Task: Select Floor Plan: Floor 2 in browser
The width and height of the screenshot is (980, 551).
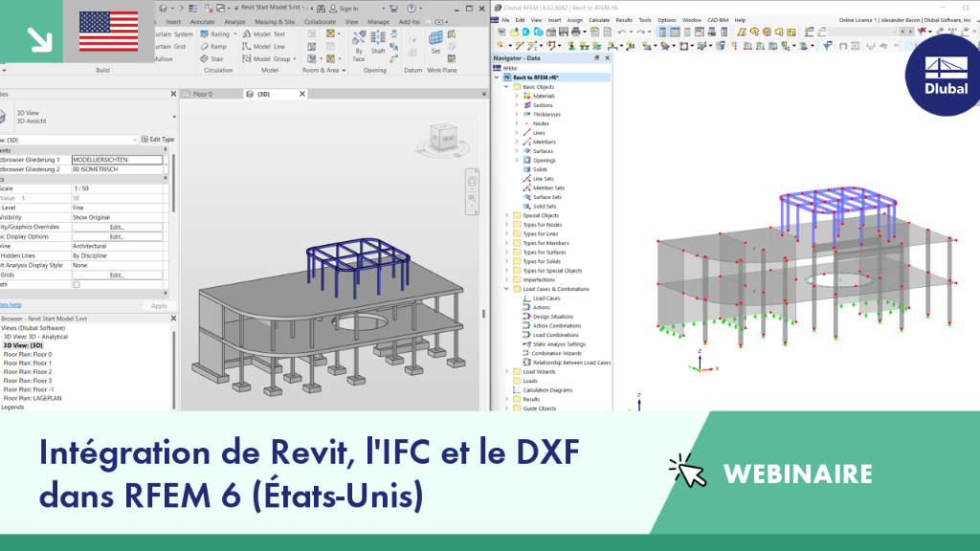Action: pos(28,372)
